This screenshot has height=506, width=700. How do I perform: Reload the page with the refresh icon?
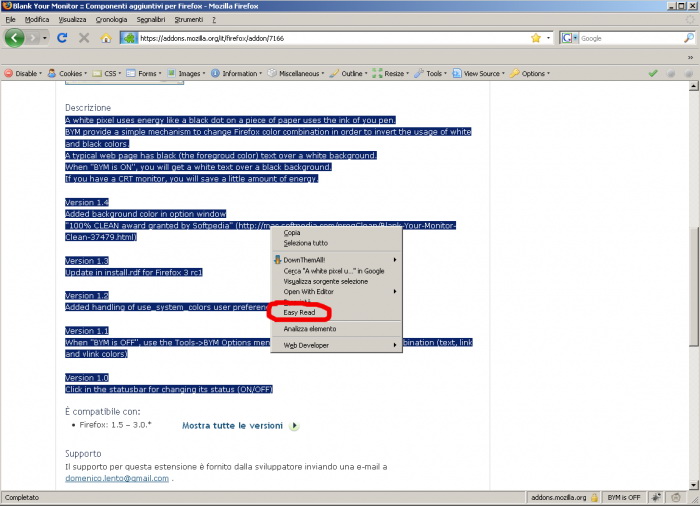62,38
